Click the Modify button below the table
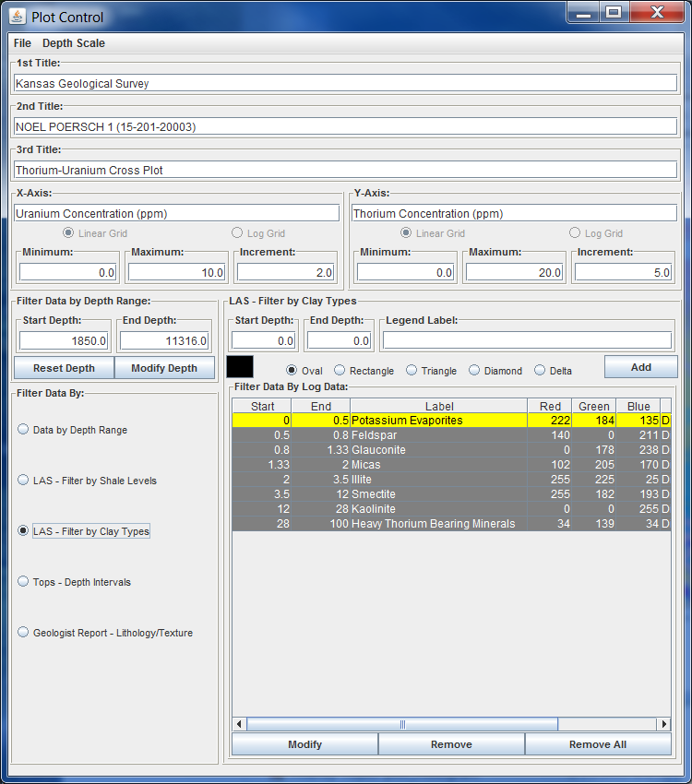692x784 pixels. point(305,744)
